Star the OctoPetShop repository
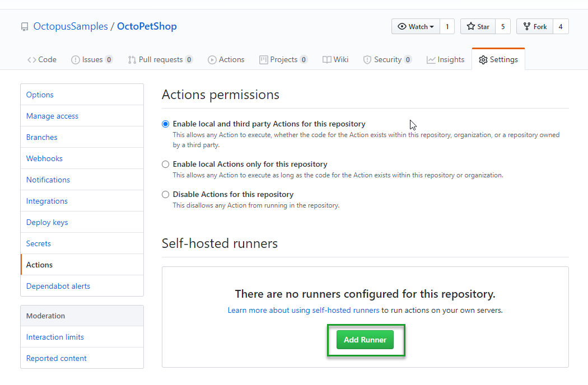Screen dimensions: 588x385 [478, 27]
